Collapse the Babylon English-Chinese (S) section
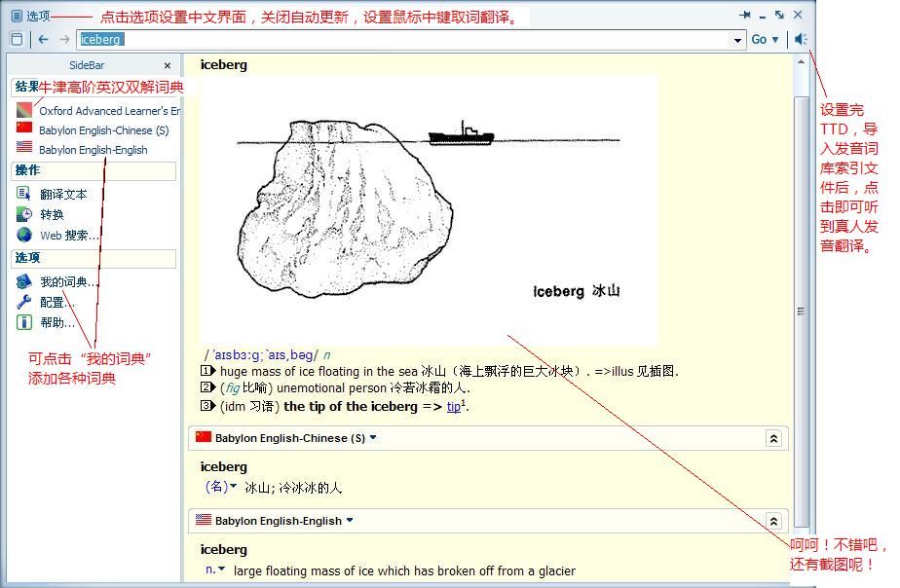900x588 pixels. pos(773,439)
